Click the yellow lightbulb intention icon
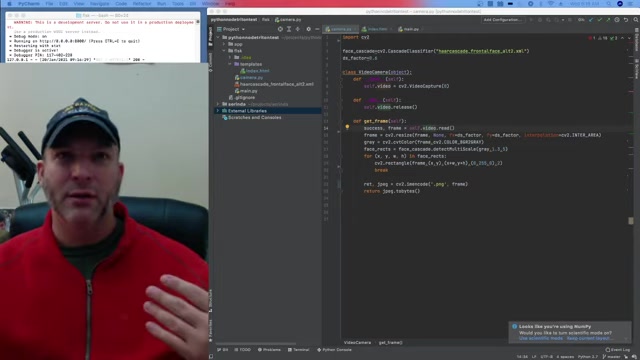Screen dimensions: 640x360 (x=347, y=127)
